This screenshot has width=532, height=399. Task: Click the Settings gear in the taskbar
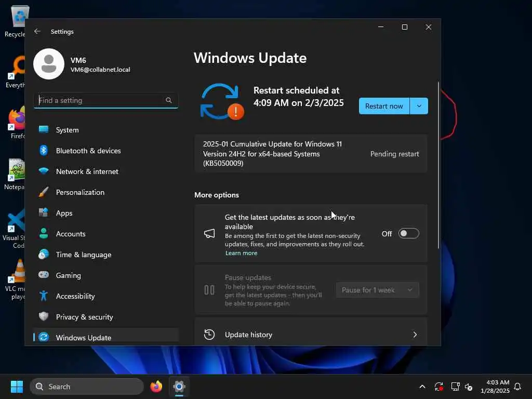tap(179, 387)
